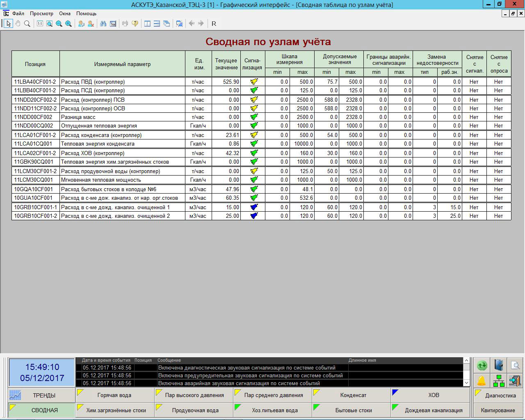Viewport: 525px width, 420px height.
Task: Open the Пар высокого давления section
Action: click(x=194, y=395)
